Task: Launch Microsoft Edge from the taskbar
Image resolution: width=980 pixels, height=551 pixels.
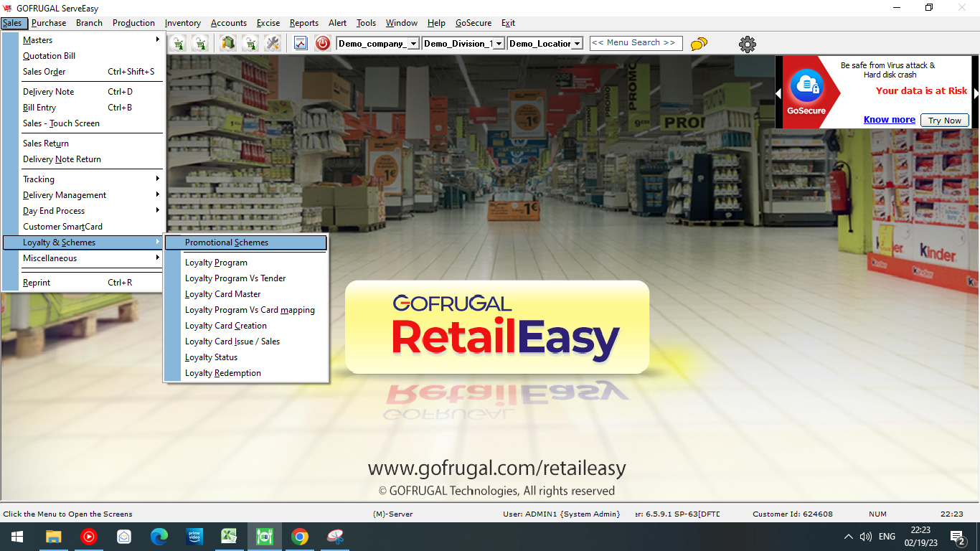Action: coord(159,537)
